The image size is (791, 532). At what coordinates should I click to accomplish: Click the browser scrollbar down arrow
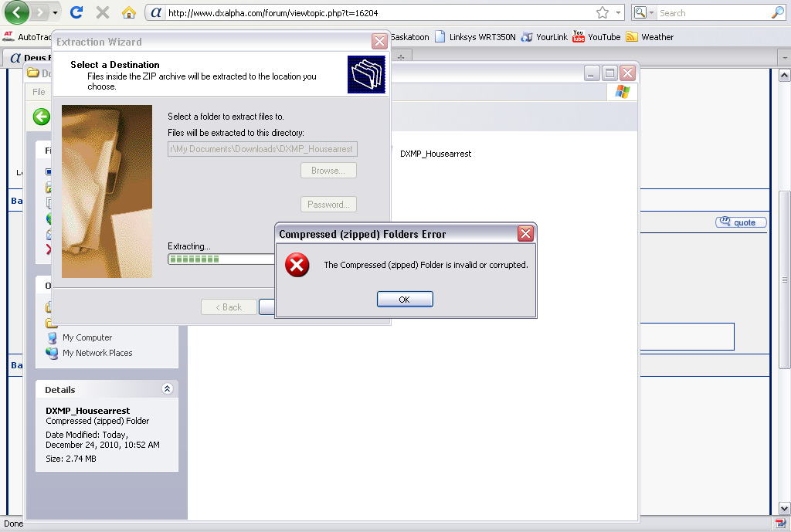pos(785,508)
